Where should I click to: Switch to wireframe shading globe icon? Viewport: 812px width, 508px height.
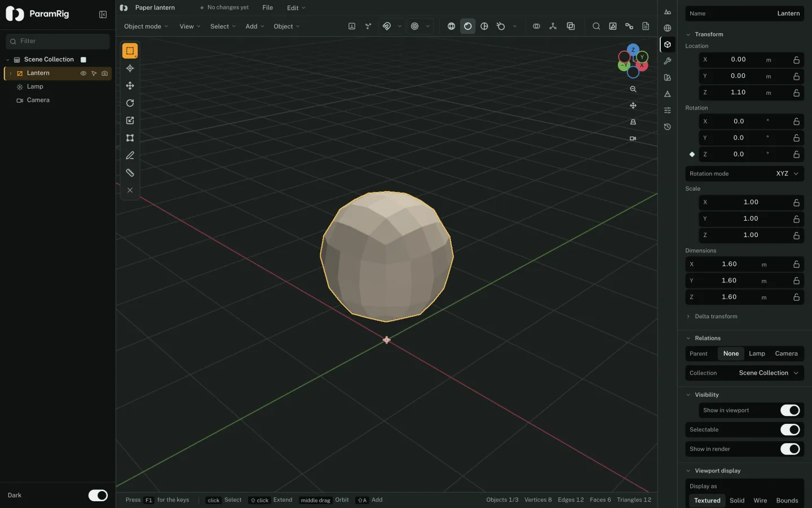pyautogui.click(x=451, y=27)
